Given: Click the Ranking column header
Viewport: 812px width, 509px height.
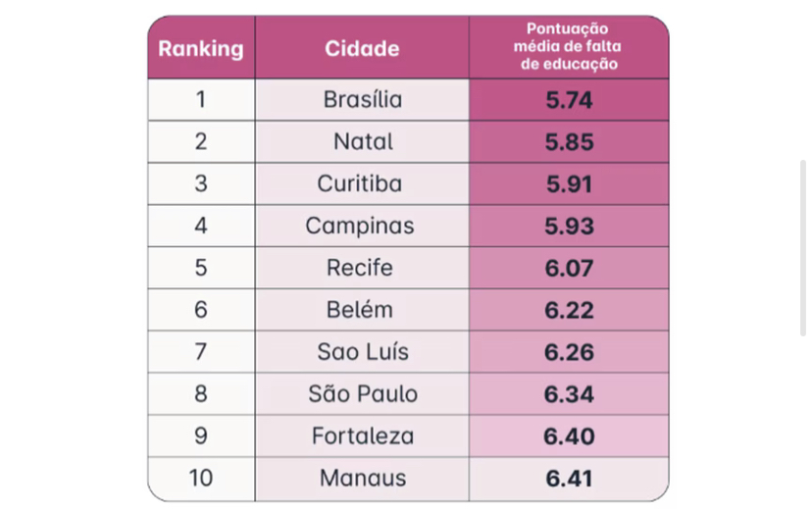Looking at the screenshot, I should 201,48.
